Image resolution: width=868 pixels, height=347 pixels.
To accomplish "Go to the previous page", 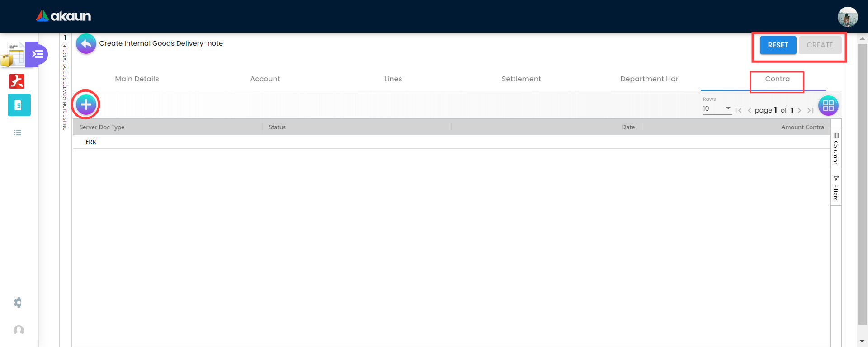I will pyautogui.click(x=750, y=110).
